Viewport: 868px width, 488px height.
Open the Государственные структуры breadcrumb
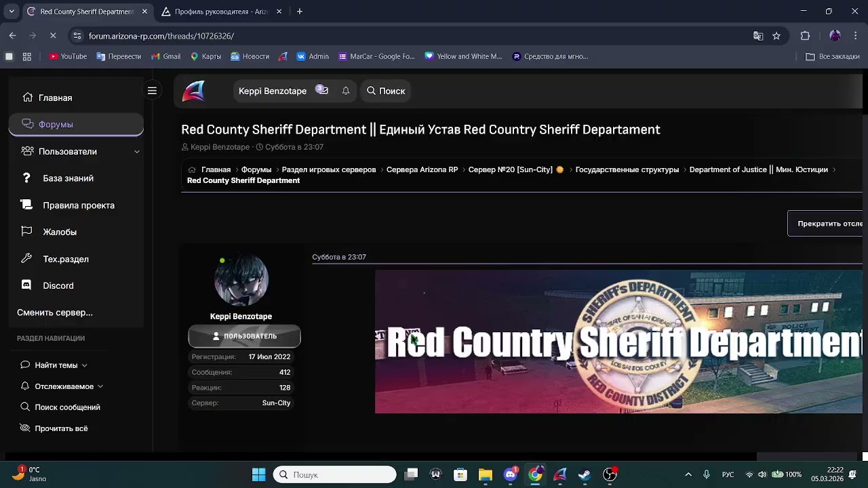tap(627, 169)
